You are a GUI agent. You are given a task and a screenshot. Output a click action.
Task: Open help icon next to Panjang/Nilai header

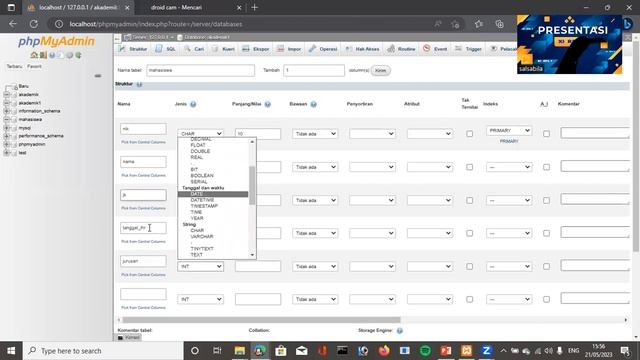tap(268, 104)
